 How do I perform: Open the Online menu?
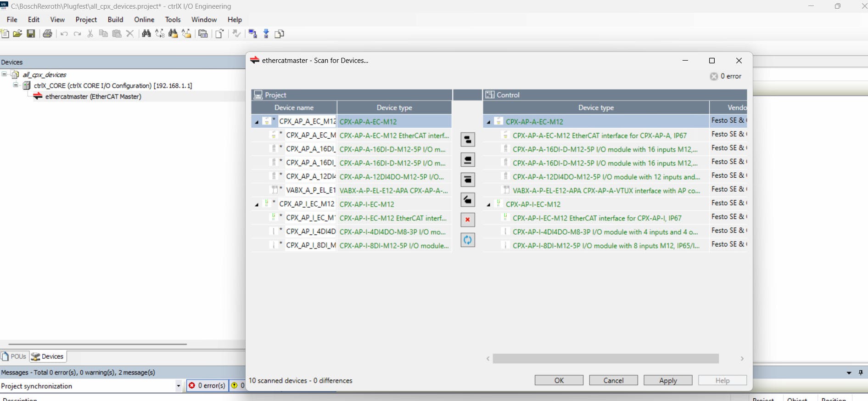click(x=144, y=19)
